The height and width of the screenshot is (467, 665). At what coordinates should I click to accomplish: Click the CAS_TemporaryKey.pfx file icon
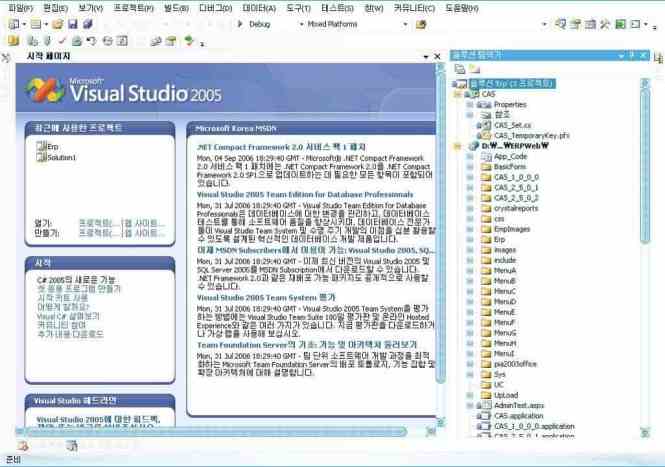coord(486,136)
